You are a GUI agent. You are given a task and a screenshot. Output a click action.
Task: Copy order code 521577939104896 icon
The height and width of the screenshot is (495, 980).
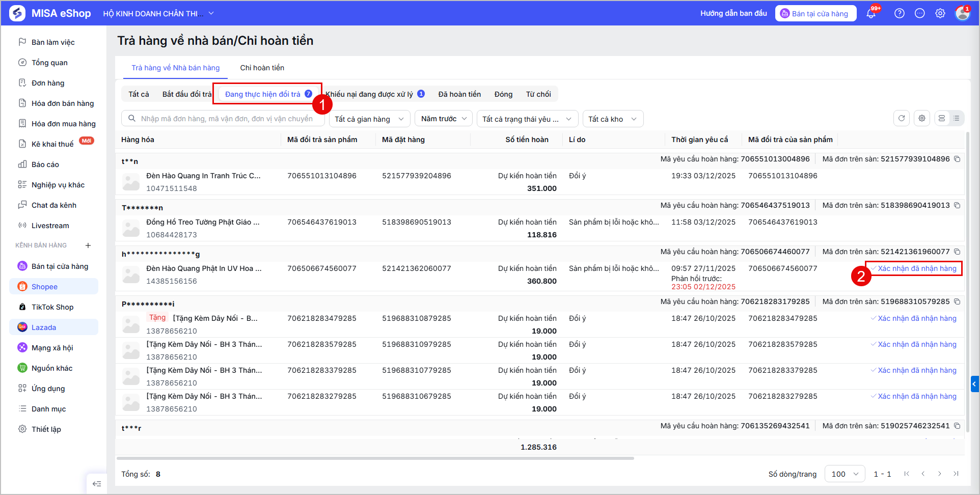957,159
